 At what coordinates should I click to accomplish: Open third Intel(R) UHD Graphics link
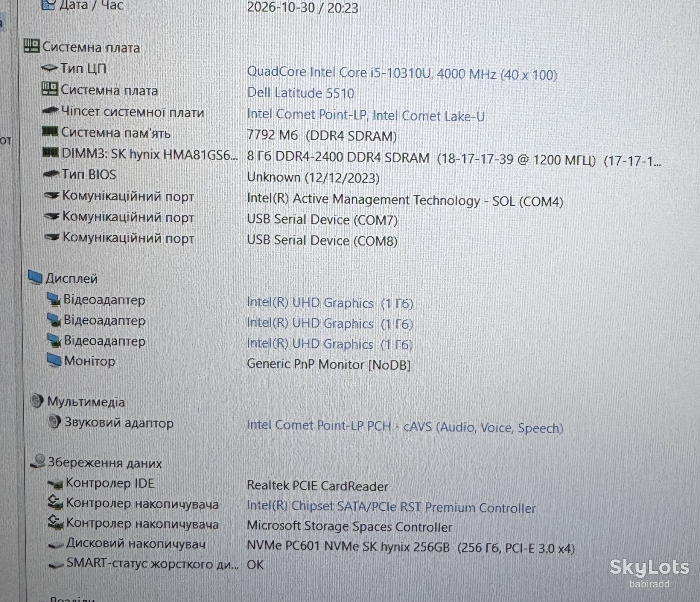click(x=330, y=343)
